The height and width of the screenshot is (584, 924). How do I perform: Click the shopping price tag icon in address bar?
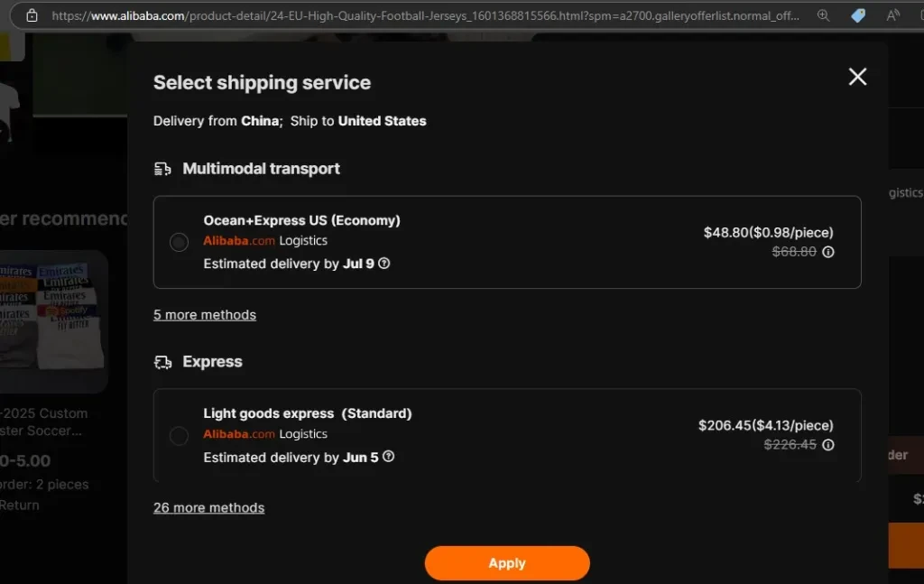tap(858, 16)
